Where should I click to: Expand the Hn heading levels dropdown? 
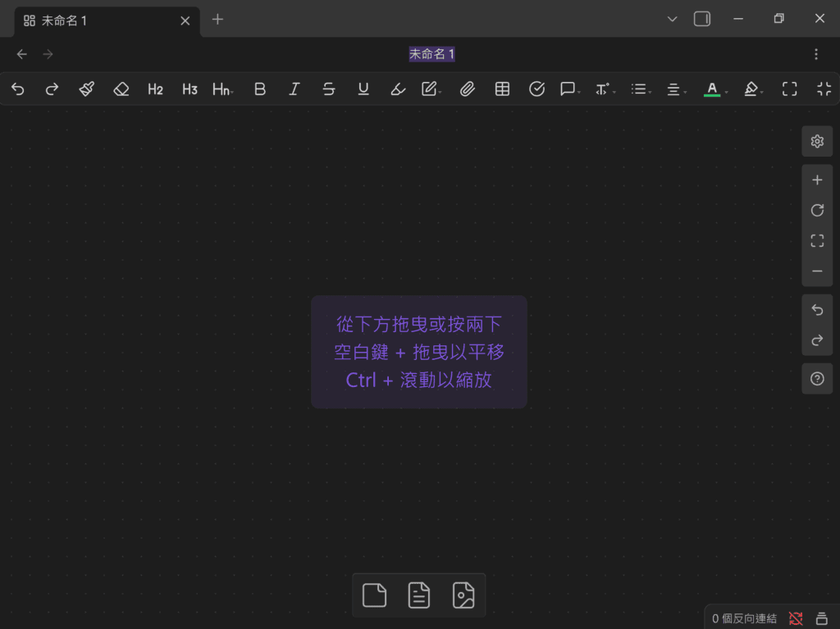222,89
